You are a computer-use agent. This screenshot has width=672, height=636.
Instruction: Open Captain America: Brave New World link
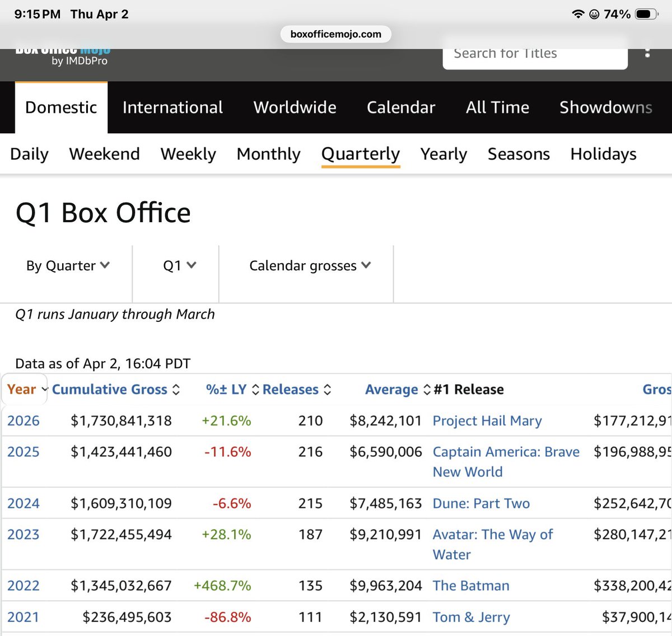pos(506,462)
